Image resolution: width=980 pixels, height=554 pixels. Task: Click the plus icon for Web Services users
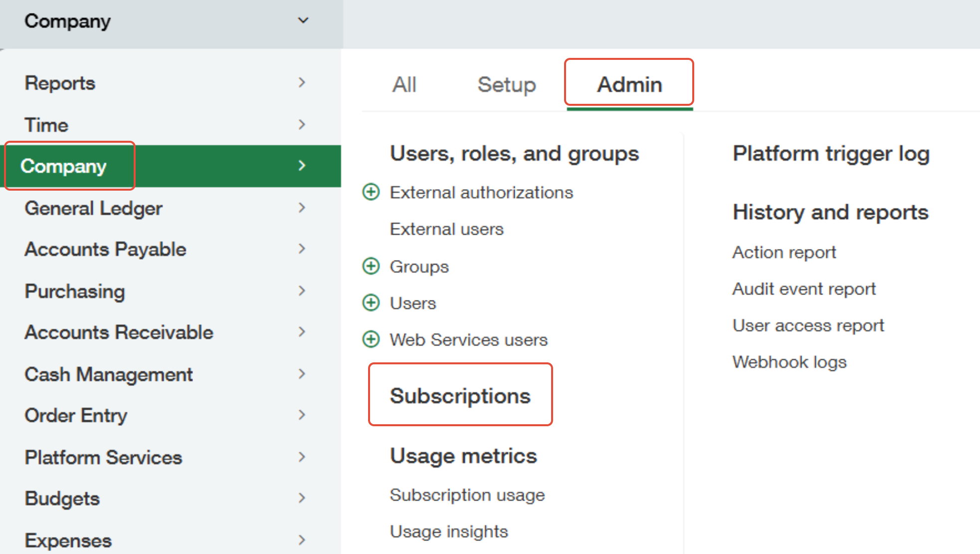pyautogui.click(x=371, y=339)
